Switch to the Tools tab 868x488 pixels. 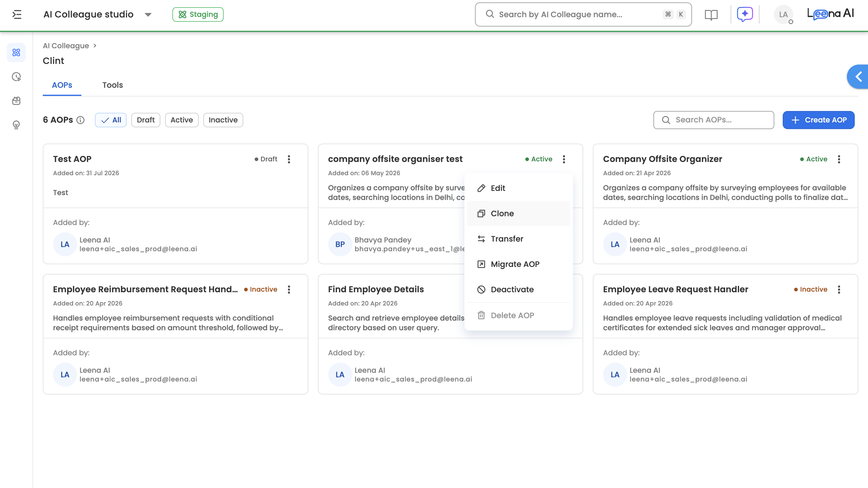tap(112, 85)
